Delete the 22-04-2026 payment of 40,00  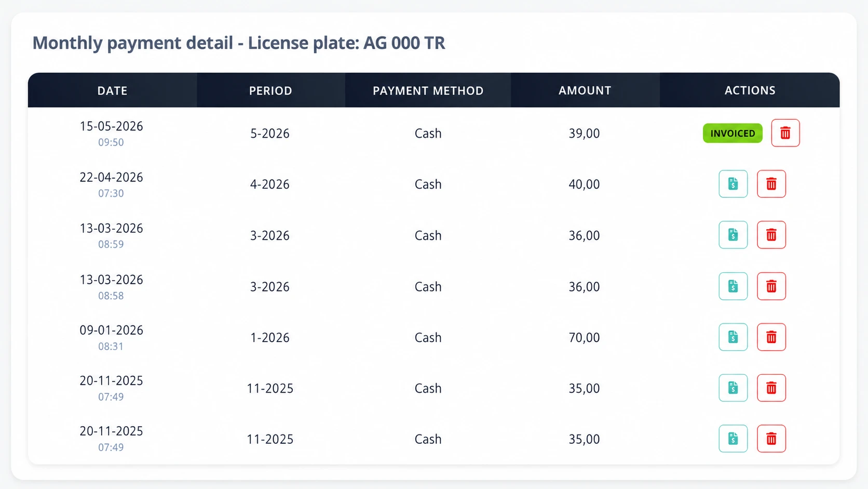coord(771,184)
